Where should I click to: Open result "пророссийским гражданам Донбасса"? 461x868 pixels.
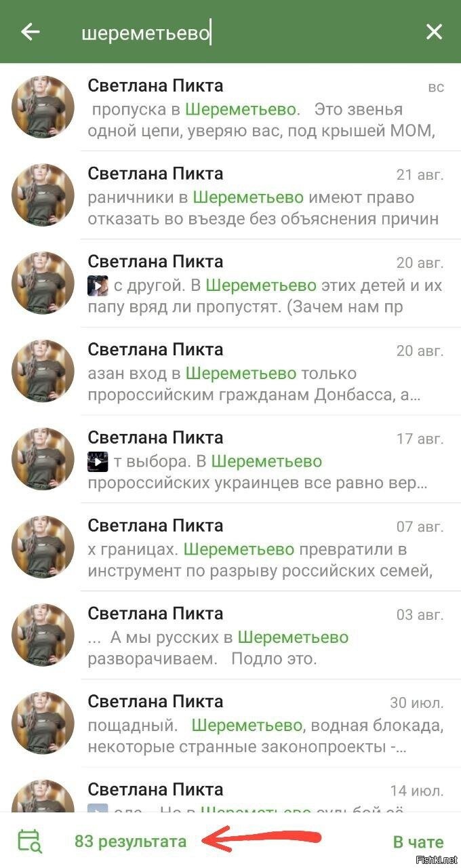[230, 372]
